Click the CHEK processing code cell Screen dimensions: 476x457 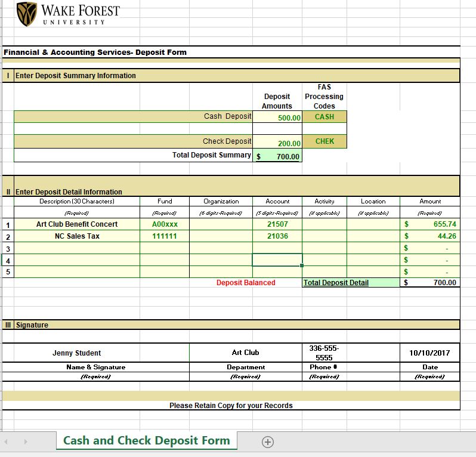(x=324, y=141)
